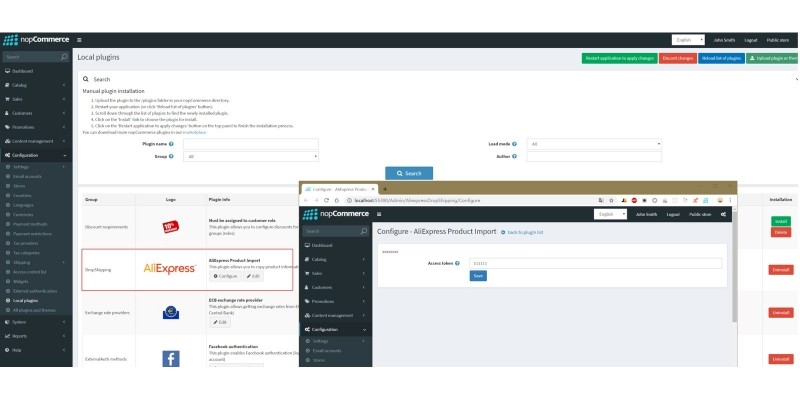Open All plugins and themes item
Viewport: 800px width, 400px height.
[x=35, y=310]
